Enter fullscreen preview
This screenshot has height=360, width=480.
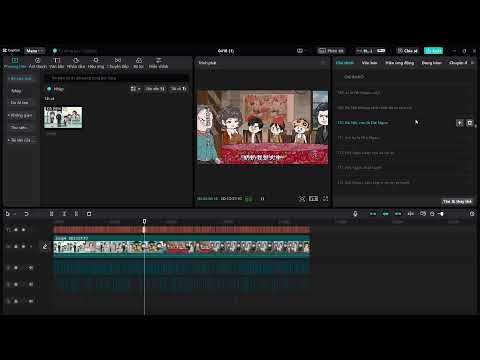pos(325,199)
